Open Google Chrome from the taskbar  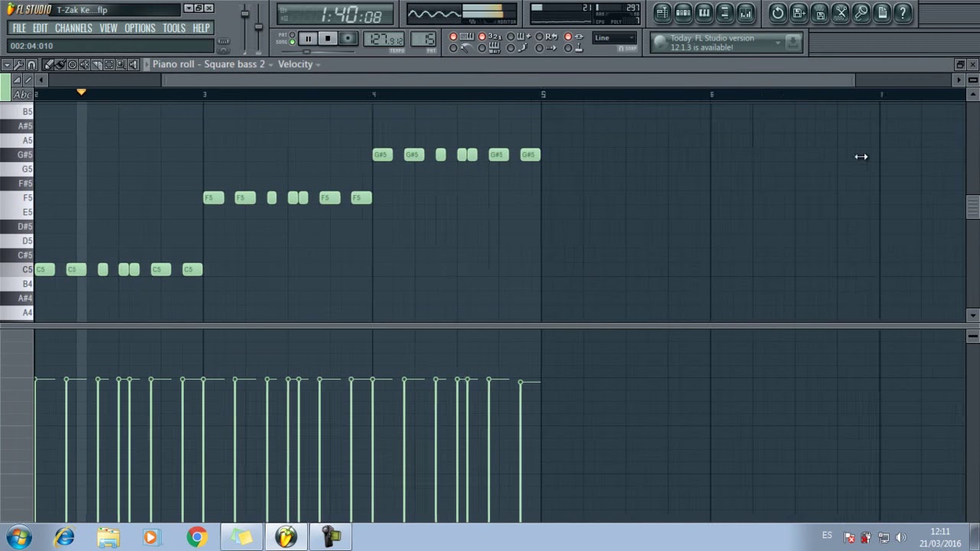197,536
